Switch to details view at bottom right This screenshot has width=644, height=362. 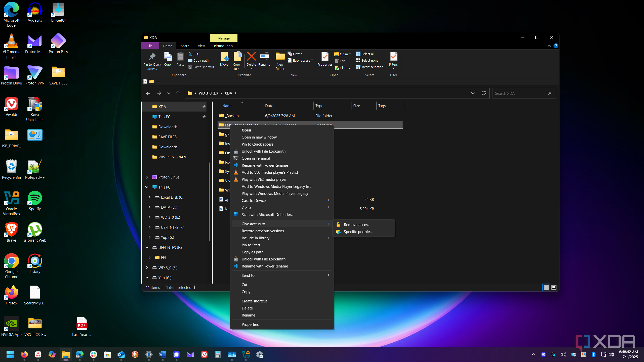pos(546,287)
